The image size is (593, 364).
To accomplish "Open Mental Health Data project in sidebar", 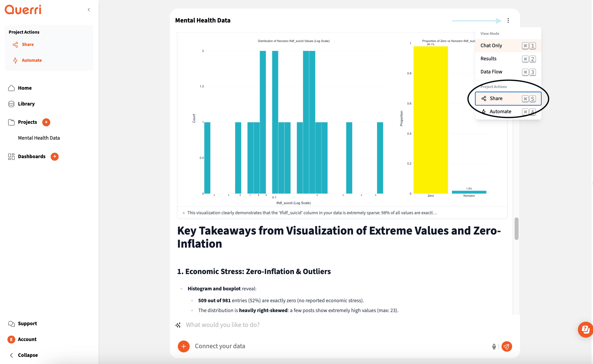I will (39, 138).
